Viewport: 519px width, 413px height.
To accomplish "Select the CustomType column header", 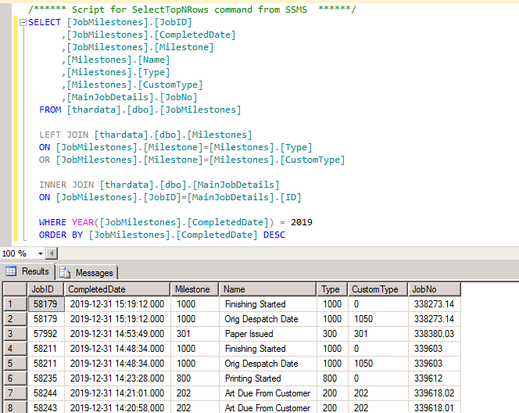I will [378, 289].
